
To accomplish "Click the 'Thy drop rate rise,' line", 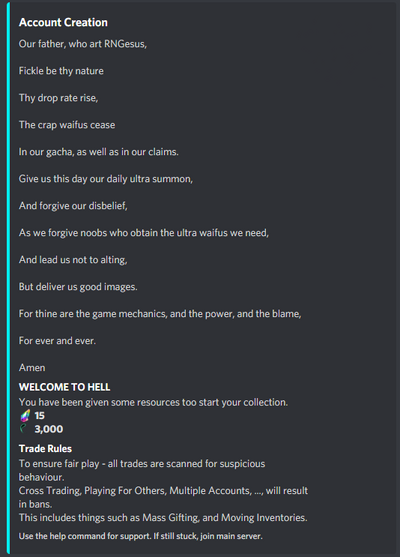I will point(59,98).
